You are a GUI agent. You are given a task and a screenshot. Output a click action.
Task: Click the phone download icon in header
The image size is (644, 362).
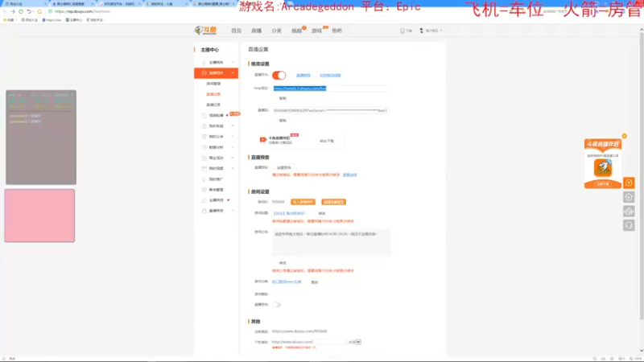[x=402, y=31]
